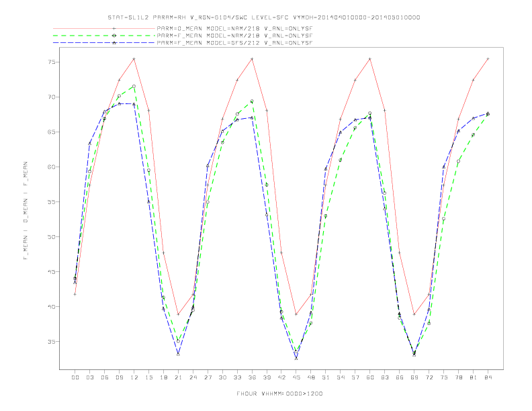Click x-axis hour label 00
The width and height of the screenshot is (532, 411).
[x=75, y=377]
